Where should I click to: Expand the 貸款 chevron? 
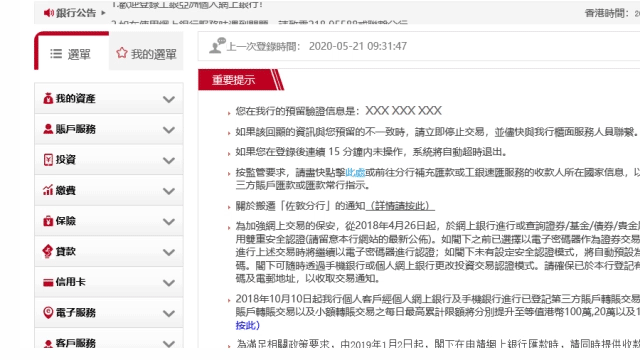[169, 252]
